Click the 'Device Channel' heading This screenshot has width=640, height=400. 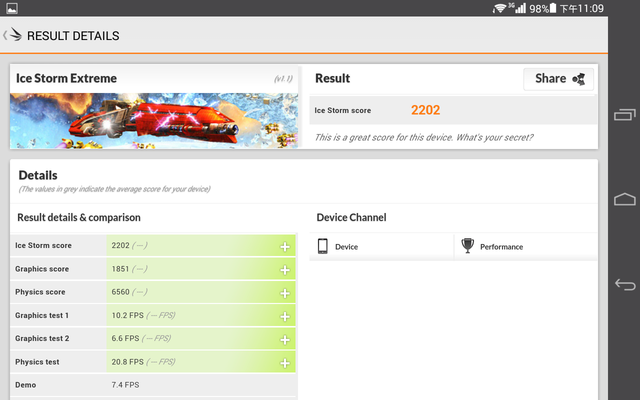coord(351,218)
